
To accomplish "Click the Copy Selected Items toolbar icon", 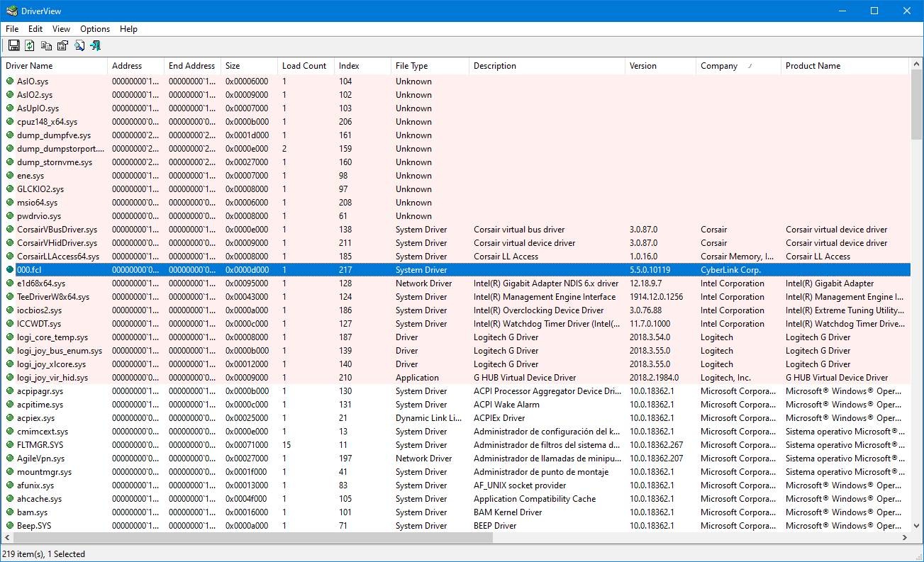I will (x=46, y=46).
